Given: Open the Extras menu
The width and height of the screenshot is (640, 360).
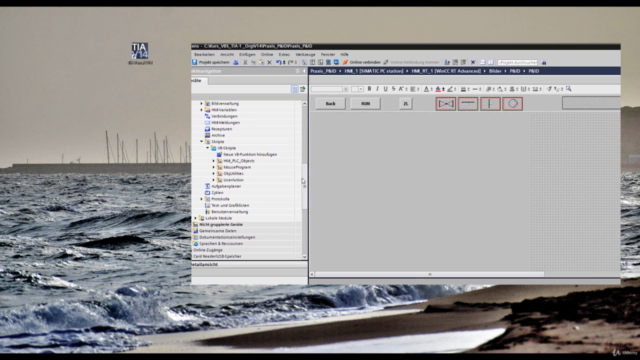Looking at the screenshot, I should click(x=284, y=54).
